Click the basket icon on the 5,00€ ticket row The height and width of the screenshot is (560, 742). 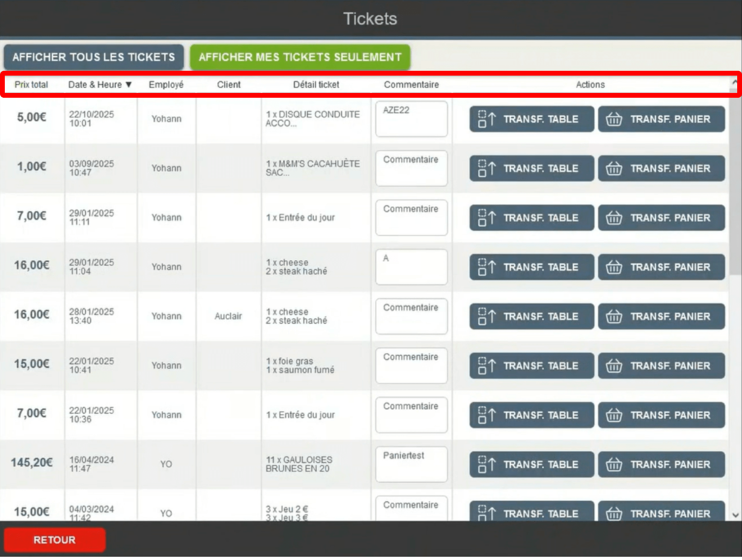pyautogui.click(x=614, y=119)
